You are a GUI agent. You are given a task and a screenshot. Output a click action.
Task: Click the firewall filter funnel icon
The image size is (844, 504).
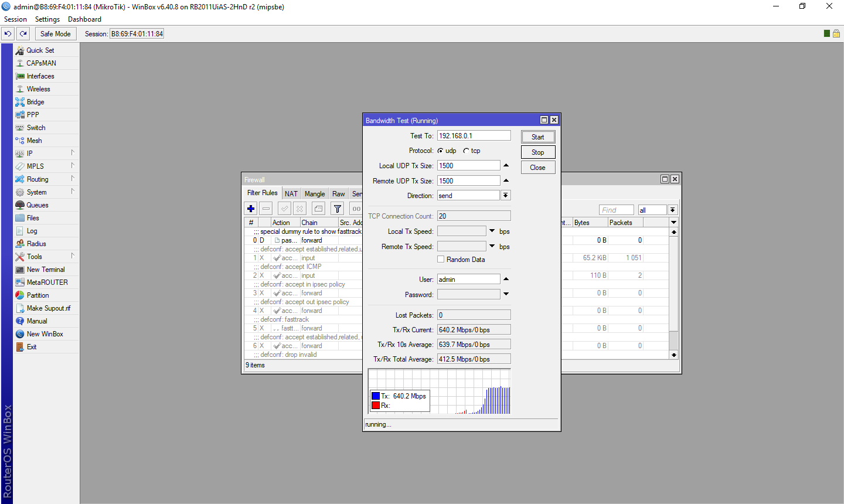click(338, 209)
